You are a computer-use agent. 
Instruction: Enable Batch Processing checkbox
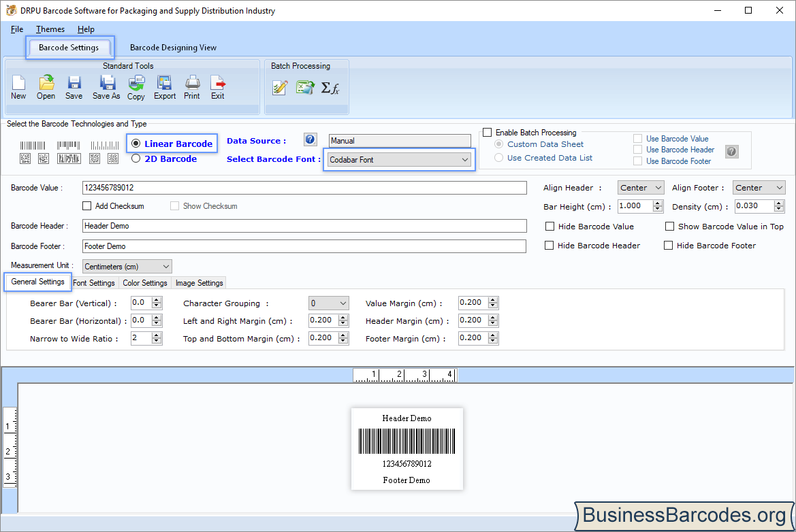[488, 133]
